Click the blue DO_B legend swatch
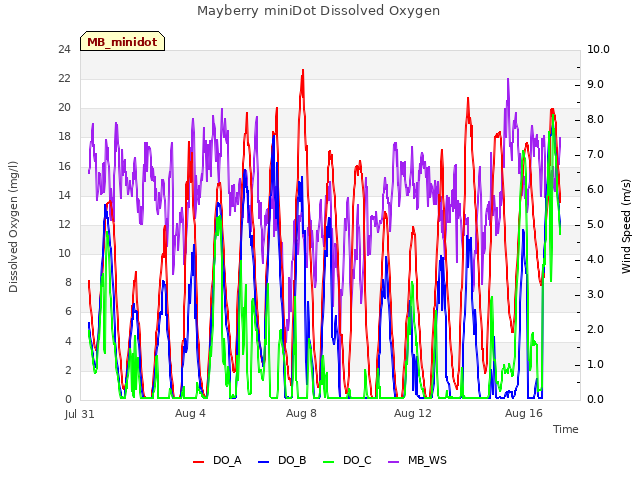Screen dimensions: 640x480 (264, 462)
